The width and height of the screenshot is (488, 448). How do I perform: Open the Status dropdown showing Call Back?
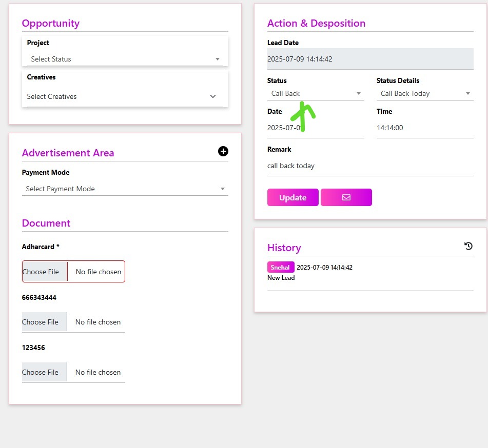[315, 93]
